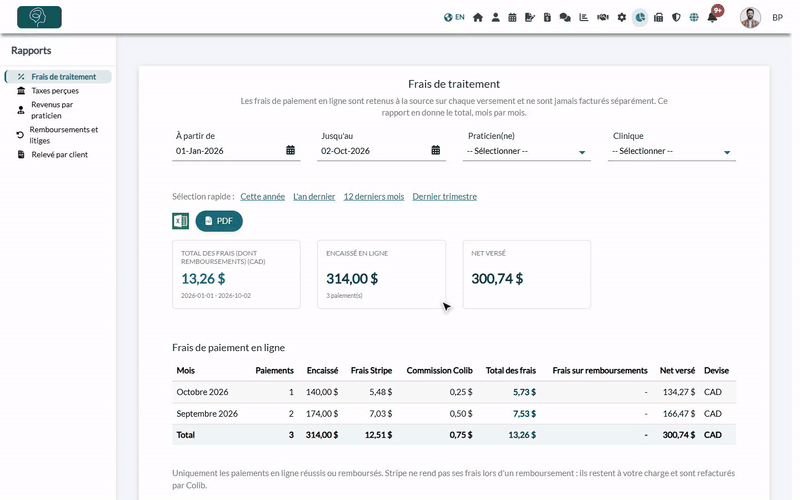Click the L'an dernier quick link
The height and width of the screenshot is (500, 800).
pyautogui.click(x=314, y=196)
